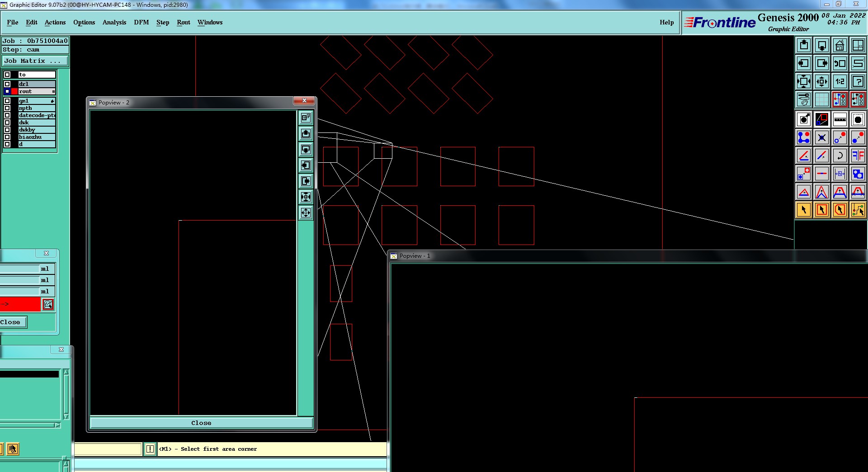Open the graphic options wrench-and-palette icon

tap(804, 99)
